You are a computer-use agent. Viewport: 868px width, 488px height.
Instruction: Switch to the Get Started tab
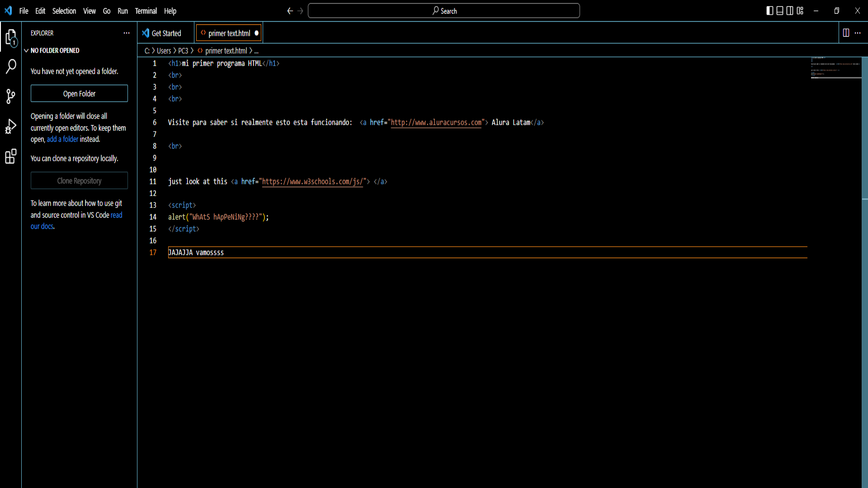pyautogui.click(x=165, y=33)
